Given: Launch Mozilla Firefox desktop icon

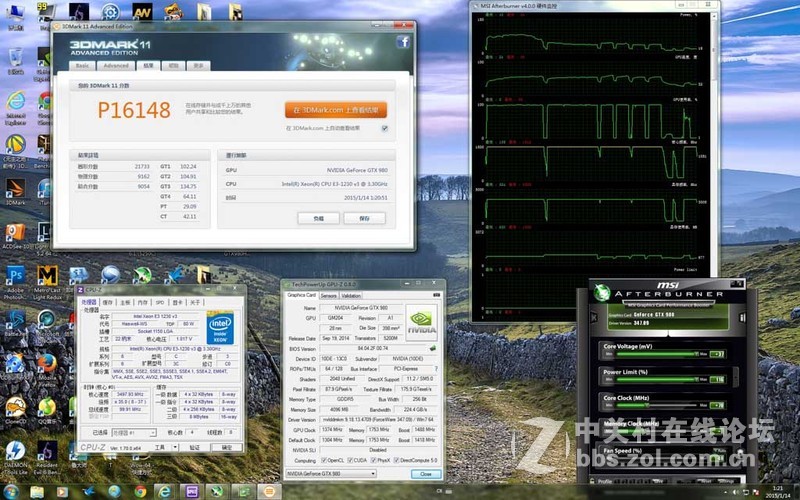Looking at the screenshot, I should (x=47, y=364).
